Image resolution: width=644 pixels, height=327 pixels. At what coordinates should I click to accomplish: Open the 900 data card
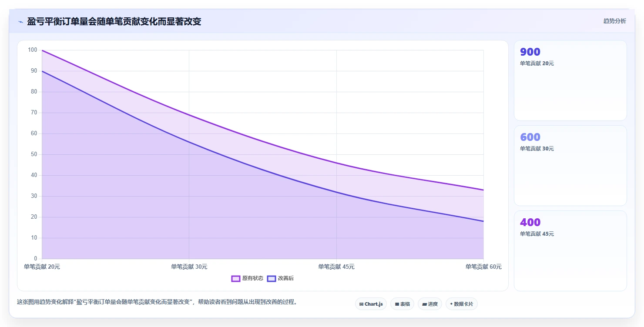570,80
